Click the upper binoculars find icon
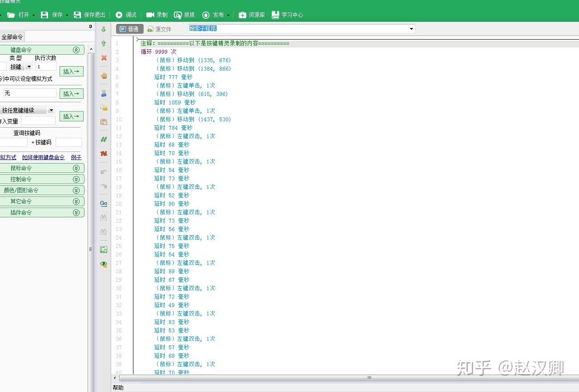Viewport: 579px width, 392px height. point(104,218)
